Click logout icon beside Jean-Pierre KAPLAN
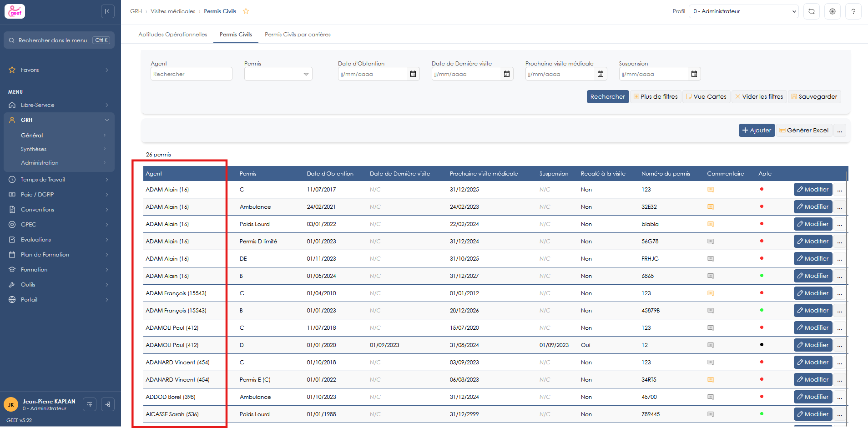The image size is (868, 428). click(108, 404)
